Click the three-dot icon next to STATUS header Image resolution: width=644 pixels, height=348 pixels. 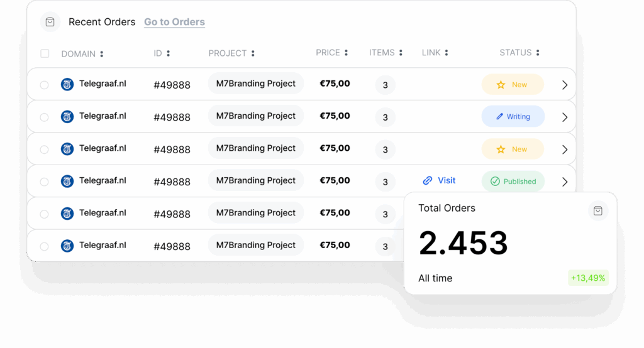(538, 53)
